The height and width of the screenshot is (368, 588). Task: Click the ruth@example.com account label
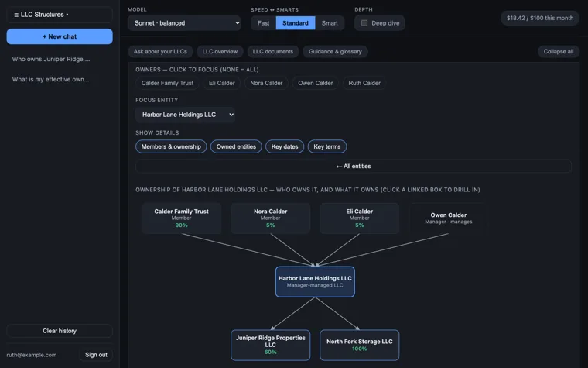[32, 355]
